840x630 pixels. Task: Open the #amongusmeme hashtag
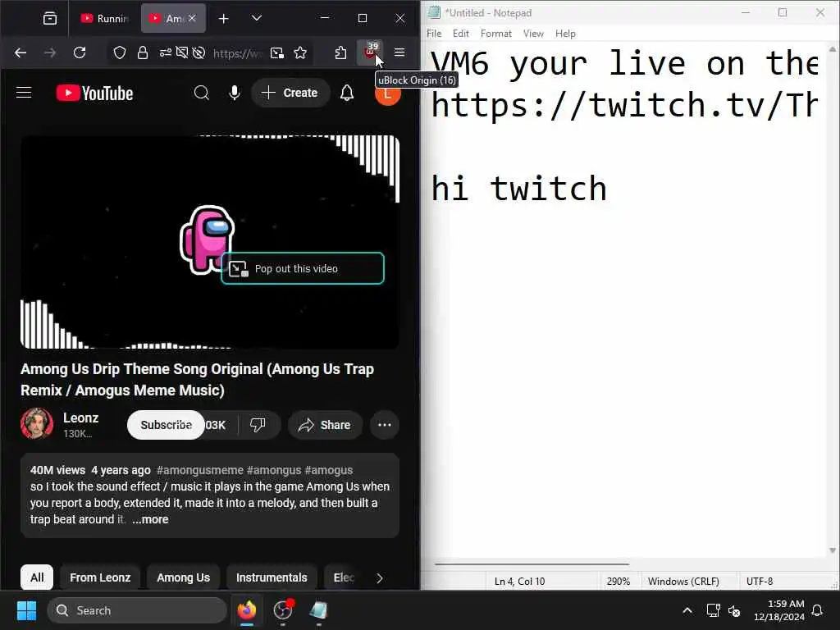click(x=200, y=470)
